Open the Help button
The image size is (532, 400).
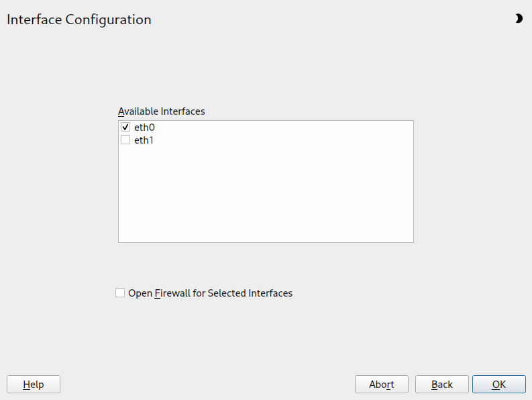[34, 384]
